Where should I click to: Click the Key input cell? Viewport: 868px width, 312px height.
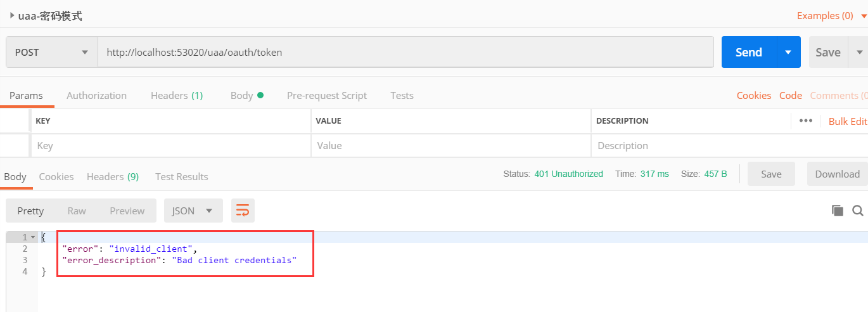[171, 145]
